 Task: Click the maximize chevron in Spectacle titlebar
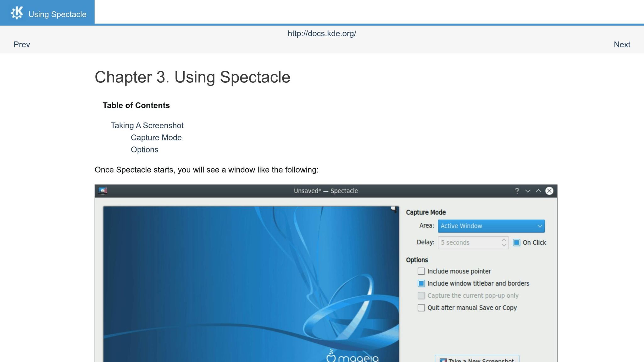point(538,191)
